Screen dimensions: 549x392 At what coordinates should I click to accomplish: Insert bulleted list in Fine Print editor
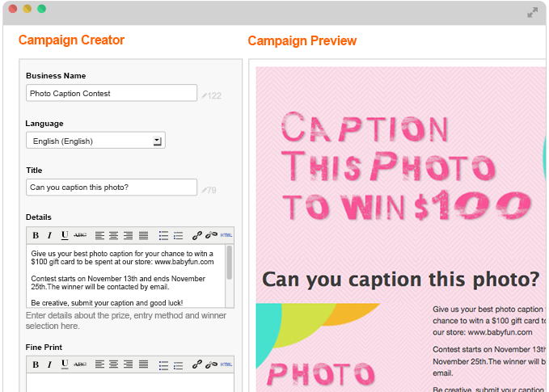pyautogui.click(x=163, y=365)
